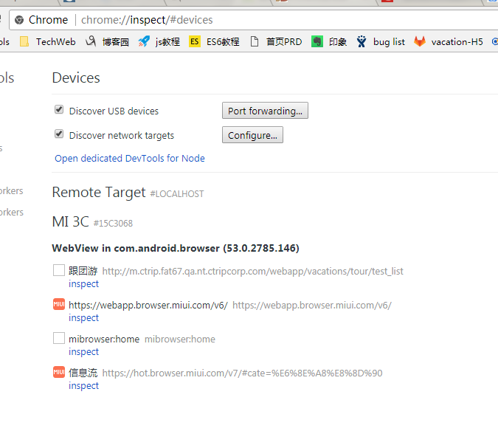Inspect the webapp.browser.miui.com/v6 page

coord(83,317)
